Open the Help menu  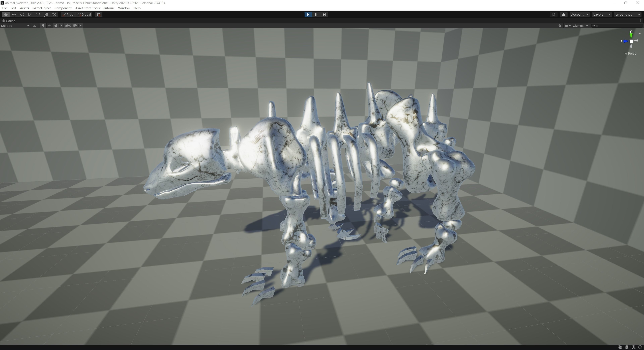137,8
